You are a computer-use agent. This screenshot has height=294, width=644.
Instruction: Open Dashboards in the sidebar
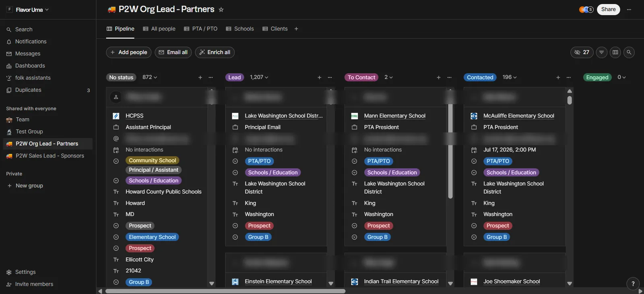pos(30,66)
